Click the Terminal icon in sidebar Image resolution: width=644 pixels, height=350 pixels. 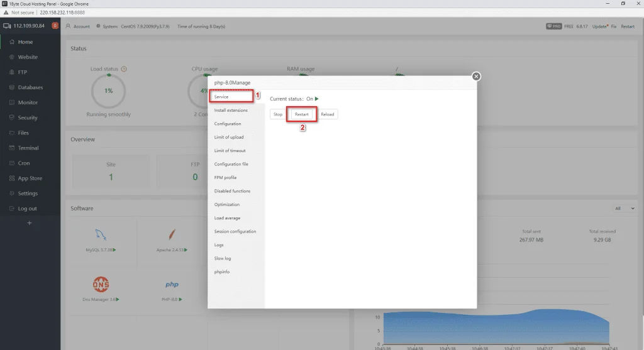(x=11, y=148)
